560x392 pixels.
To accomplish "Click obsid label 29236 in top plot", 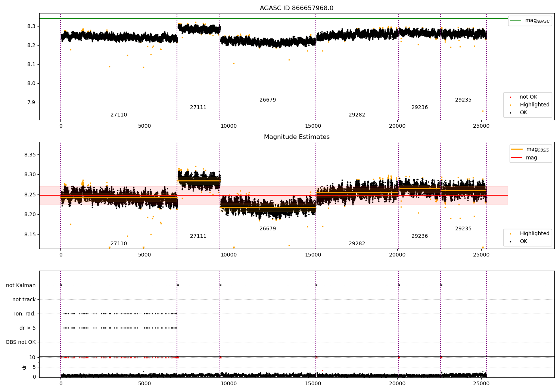I will click(x=420, y=108).
